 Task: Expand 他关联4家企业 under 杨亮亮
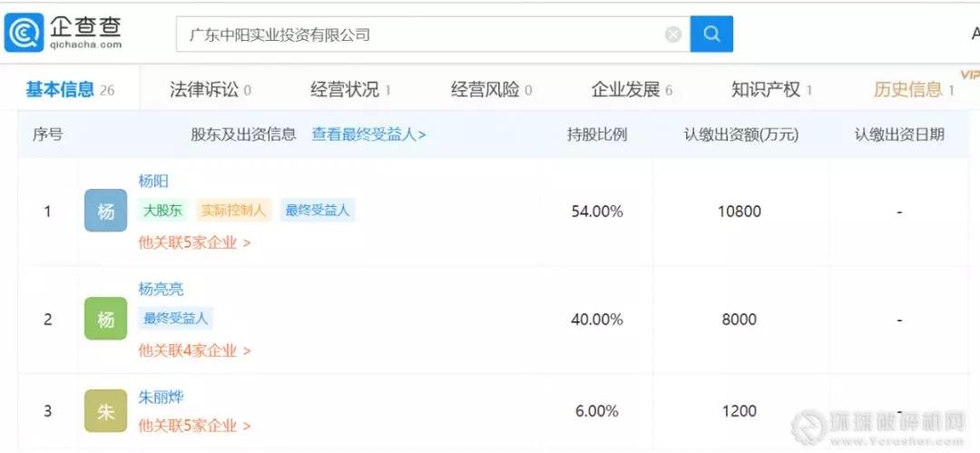[194, 350]
